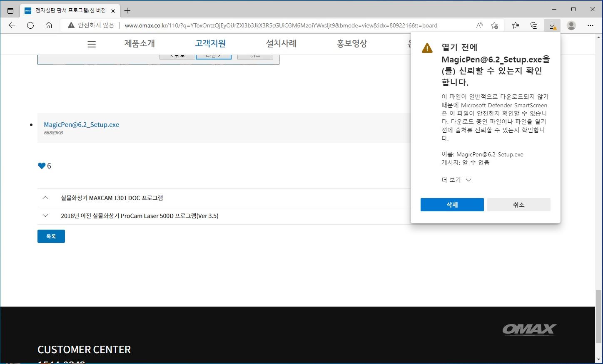The height and width of the screenshot is (364, 603).
Task: Click the 취소 button in download popup
Action: tap(518, 205)
